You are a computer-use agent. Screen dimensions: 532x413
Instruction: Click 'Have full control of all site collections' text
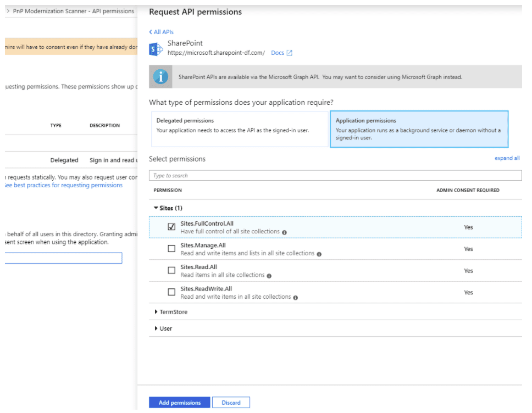click(230, 231)
